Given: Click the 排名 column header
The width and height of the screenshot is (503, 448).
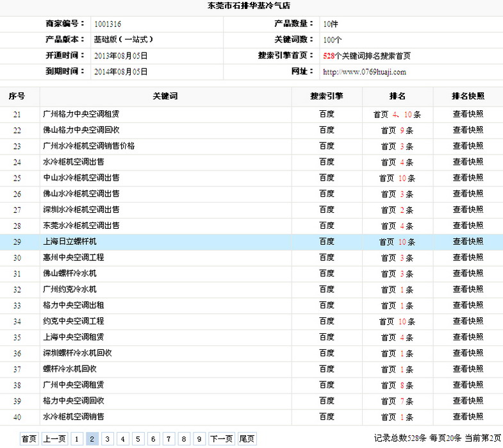Looking at the screenshot, I should tap(397, 96).
